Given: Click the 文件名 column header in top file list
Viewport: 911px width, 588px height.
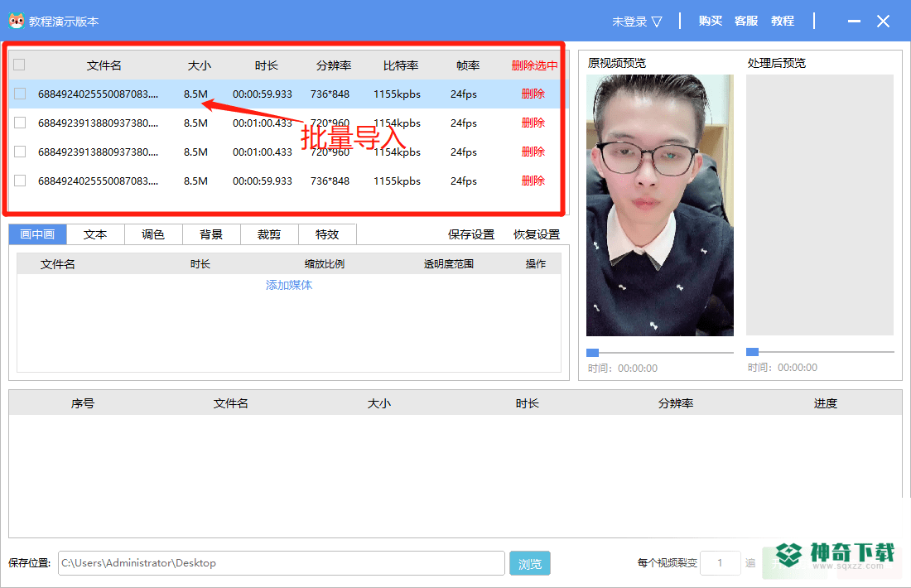Looking at the screenshot, I should 104,65.
